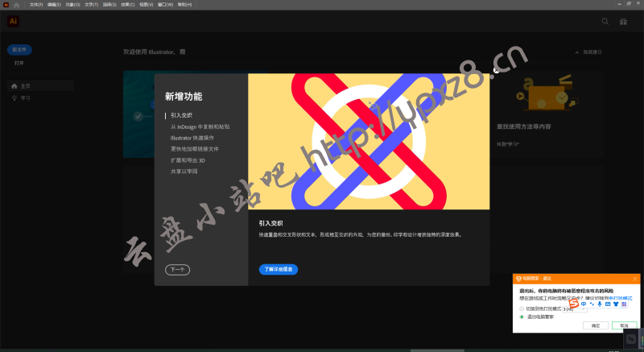644x352 pixels.
Task: Select 扩展和导出 3D feature
Action: 188,160
